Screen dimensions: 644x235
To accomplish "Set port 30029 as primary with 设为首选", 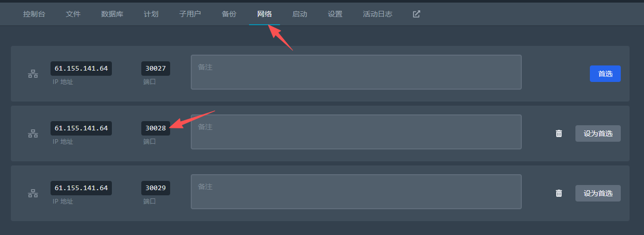I will tap(598, 193).
